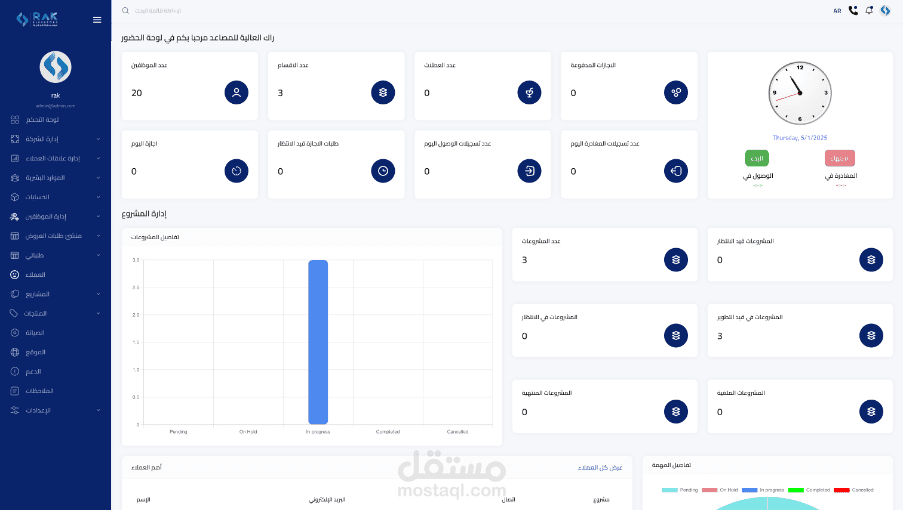Click the large round avatar in the sidebar
Viewport: 904px width, 510px height.
click(x=55, y=67)
